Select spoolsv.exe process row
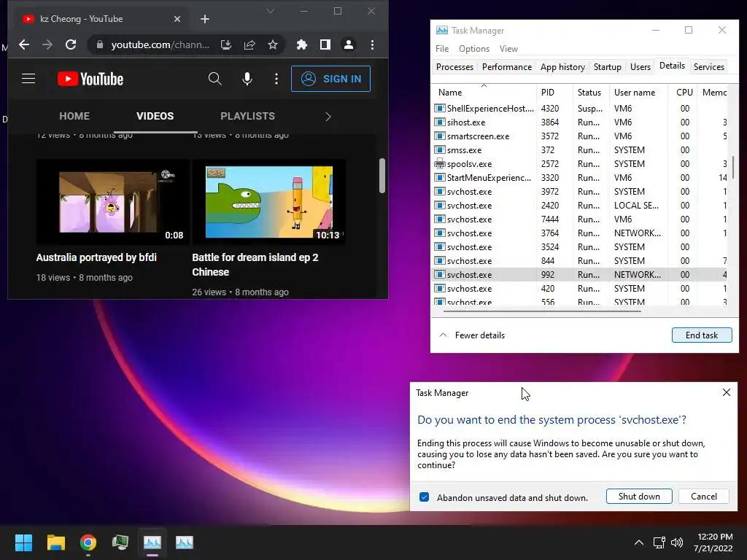 tap(580, 164)
